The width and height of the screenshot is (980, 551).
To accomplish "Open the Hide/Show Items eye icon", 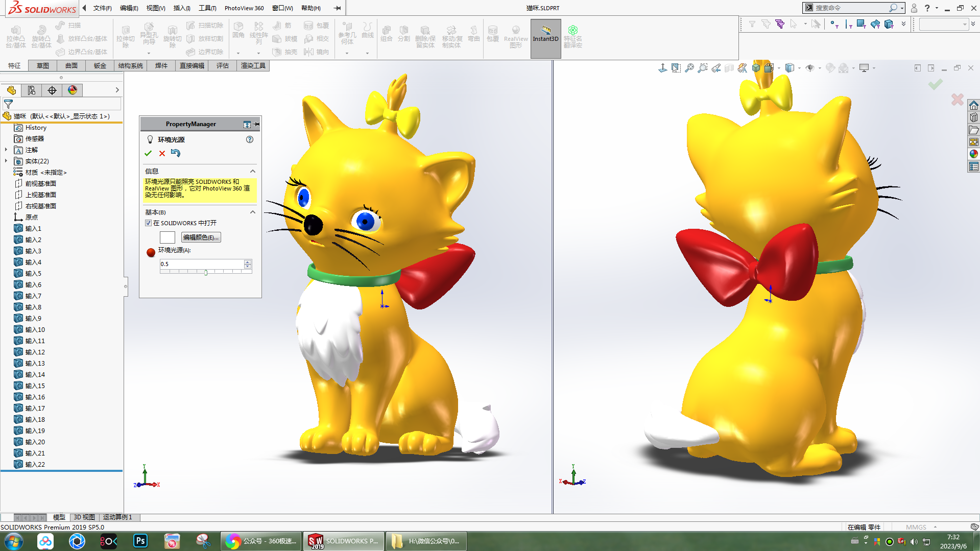I will [810, 68].
